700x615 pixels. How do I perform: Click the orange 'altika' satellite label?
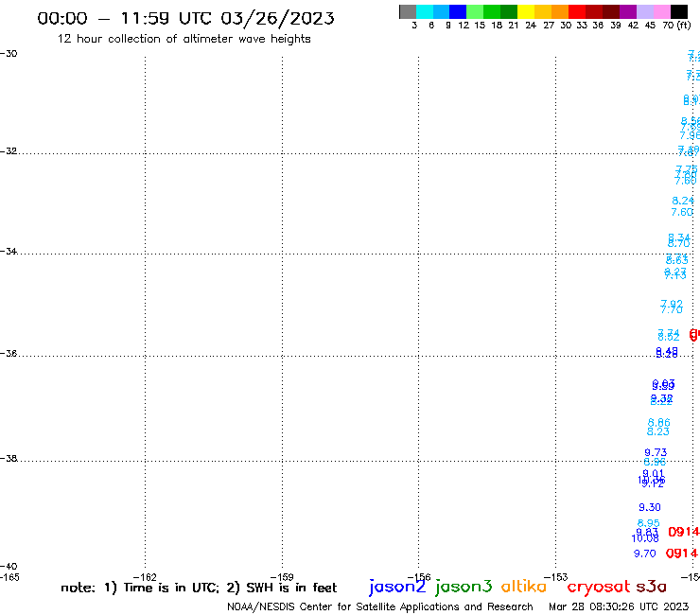point(524,587)
